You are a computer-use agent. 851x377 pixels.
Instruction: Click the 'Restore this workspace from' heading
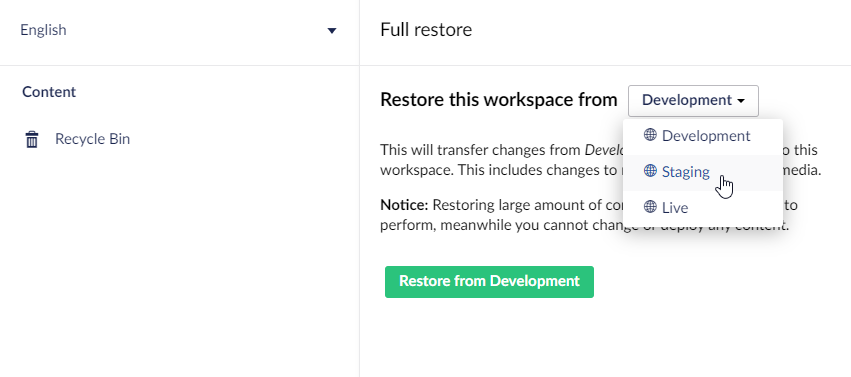499,100
